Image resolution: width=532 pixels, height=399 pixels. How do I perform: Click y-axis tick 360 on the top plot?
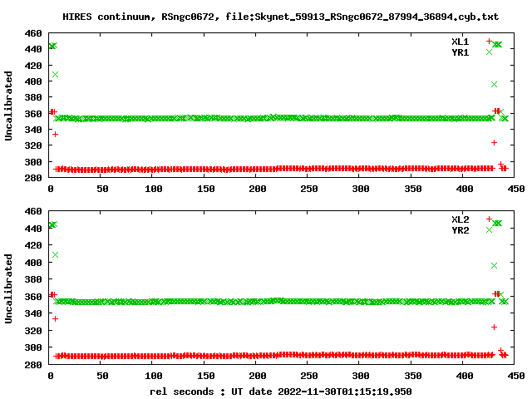33,114
